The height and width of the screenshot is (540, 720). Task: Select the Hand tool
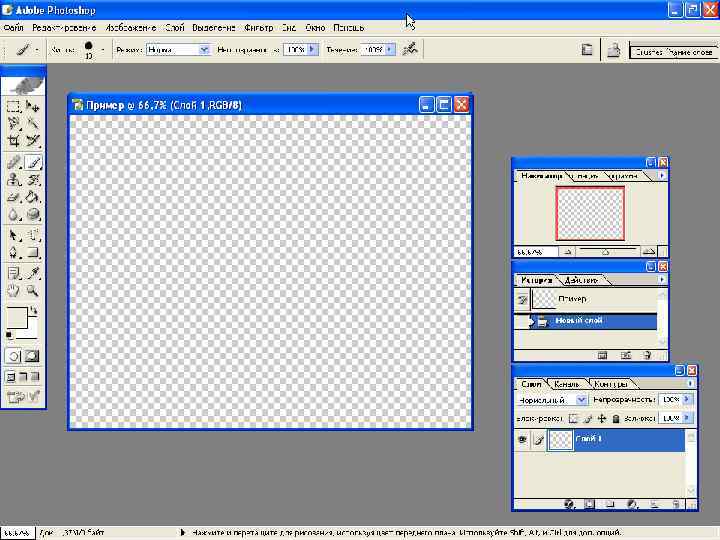(13, 290)
